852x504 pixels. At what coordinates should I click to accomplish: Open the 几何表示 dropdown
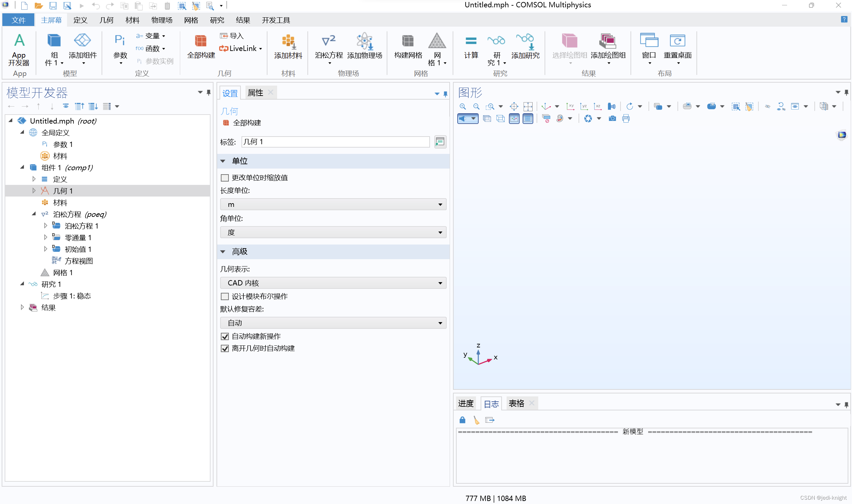point(333,283)
